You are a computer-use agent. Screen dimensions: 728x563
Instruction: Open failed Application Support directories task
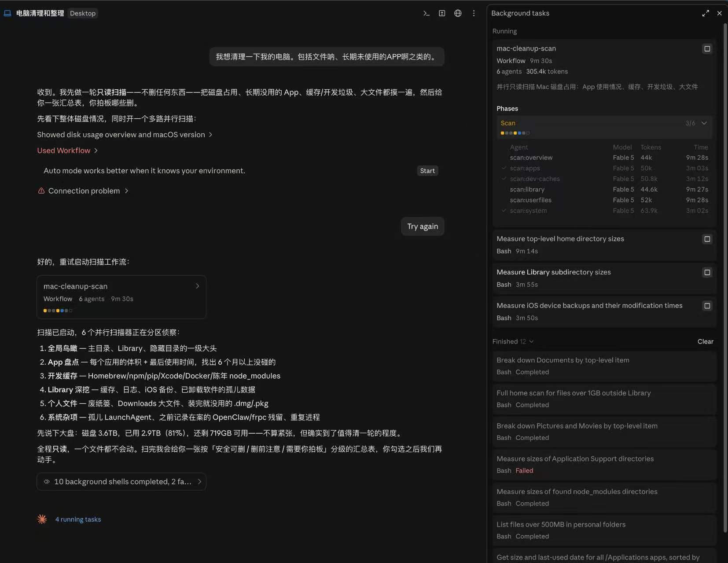(605, 464)
